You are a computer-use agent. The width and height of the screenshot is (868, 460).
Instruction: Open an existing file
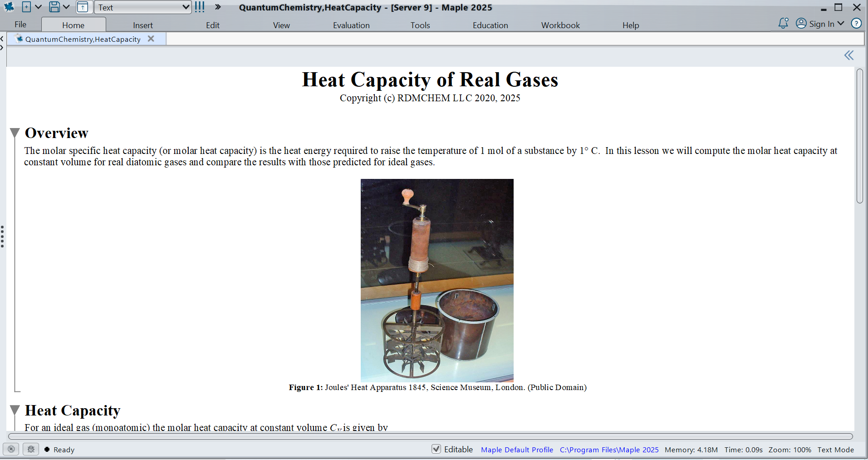[83, 7]
